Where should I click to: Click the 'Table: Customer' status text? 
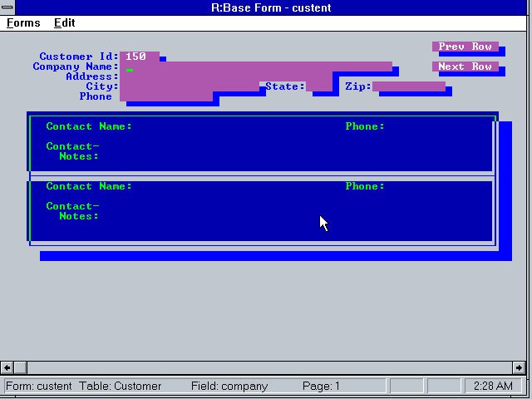coord(120,386)
